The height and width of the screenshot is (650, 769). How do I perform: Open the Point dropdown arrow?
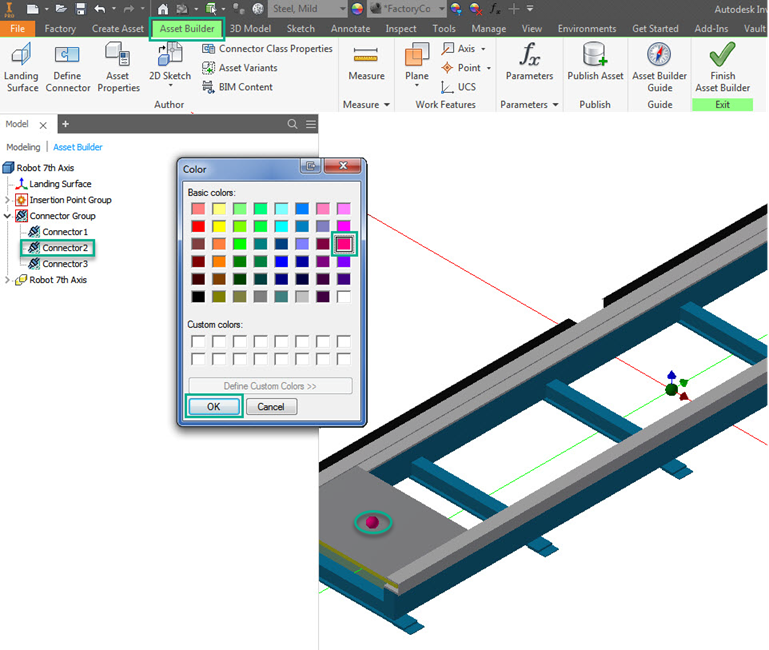(488, 68)
